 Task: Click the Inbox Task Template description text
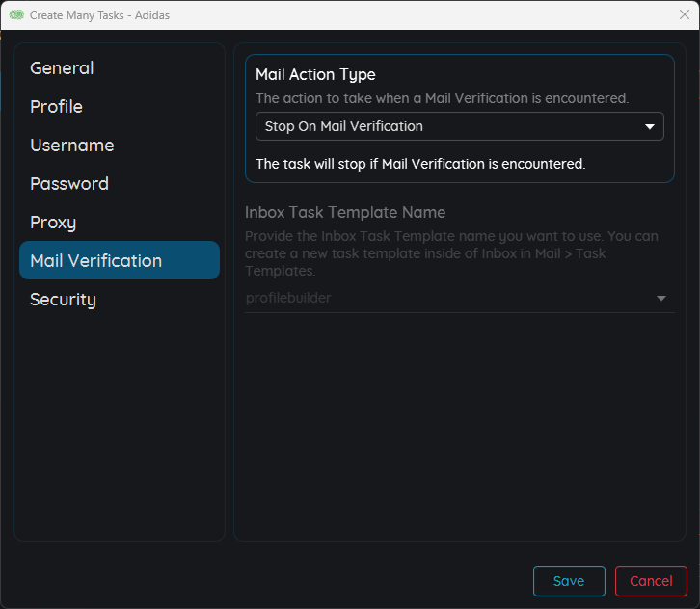[x=453, y=244]
